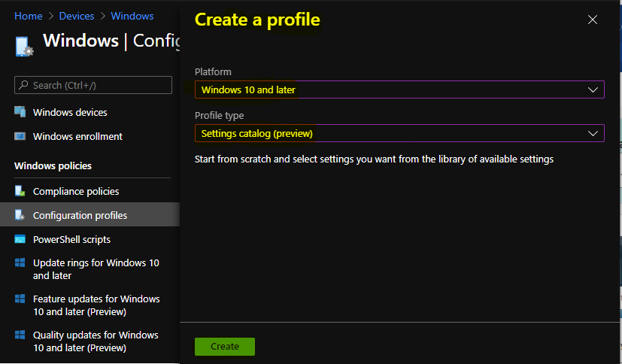Go to Windows breadcrumb link
The height and width of the screenshot is (364, 622).
click(132, 16)
